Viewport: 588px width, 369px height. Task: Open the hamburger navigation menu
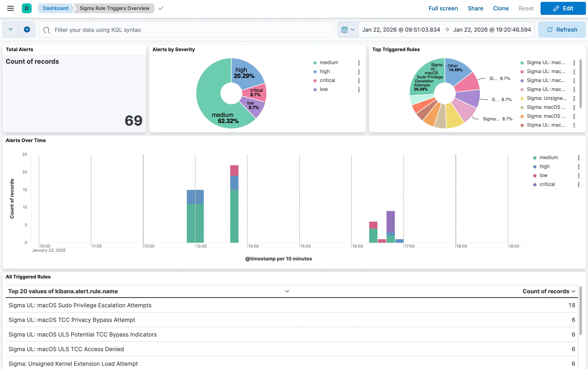pos(11,8)
